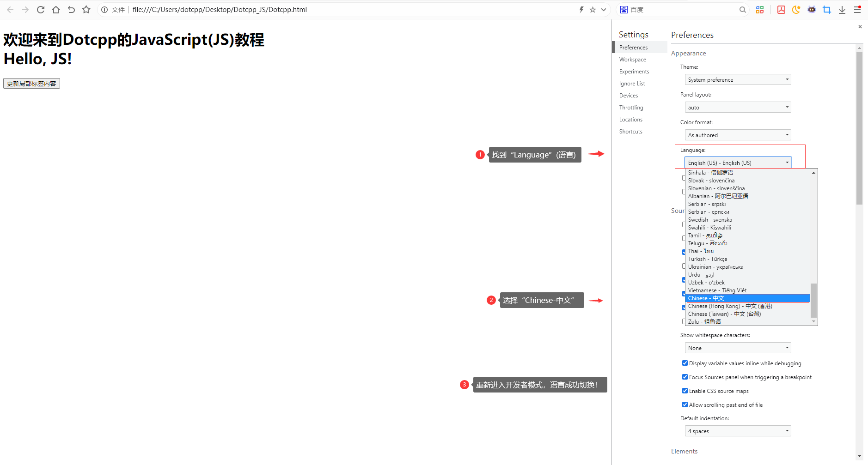The width and height of the screenshot is (868, 465).
Task: Open the red PDF tool icon
Action: point(781,10)
